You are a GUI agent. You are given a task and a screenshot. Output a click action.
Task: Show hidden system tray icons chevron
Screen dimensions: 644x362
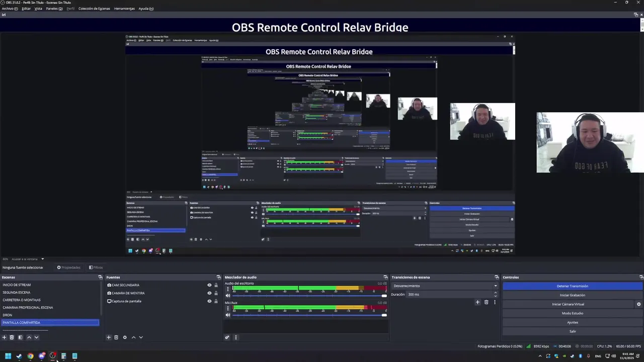(x=540, y=356)
